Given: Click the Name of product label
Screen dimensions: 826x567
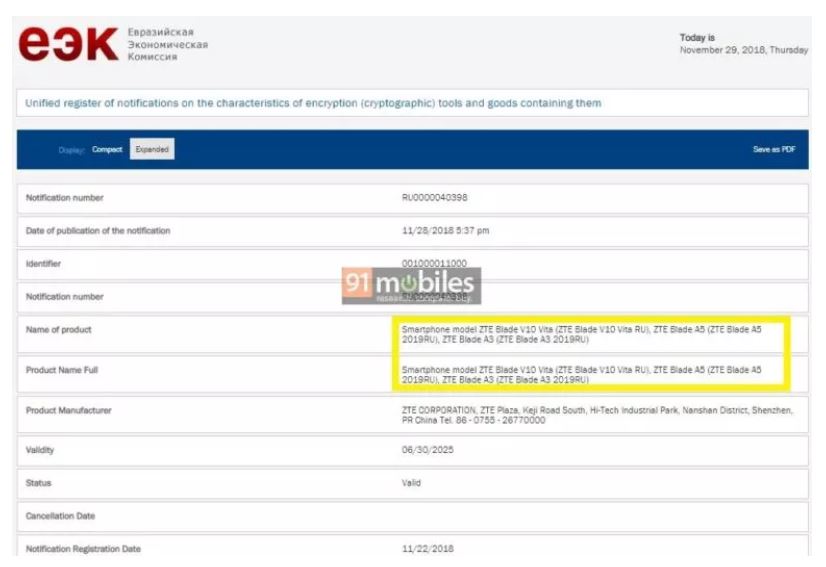Looking at the screenshot, I should (58, 330).
